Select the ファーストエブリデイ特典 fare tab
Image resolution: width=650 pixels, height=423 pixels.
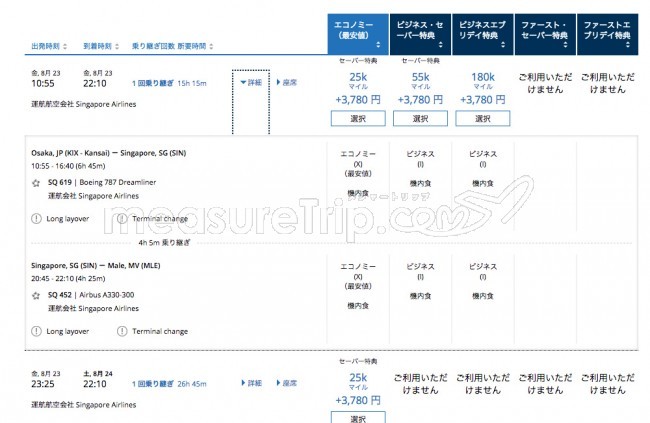607,34
